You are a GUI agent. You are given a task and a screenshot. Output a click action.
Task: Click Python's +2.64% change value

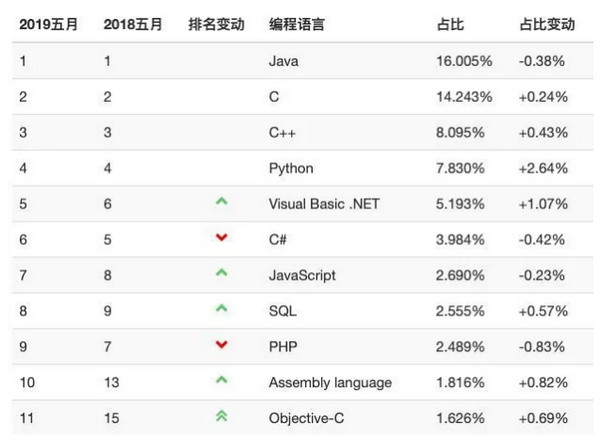(x=544, y=168)
